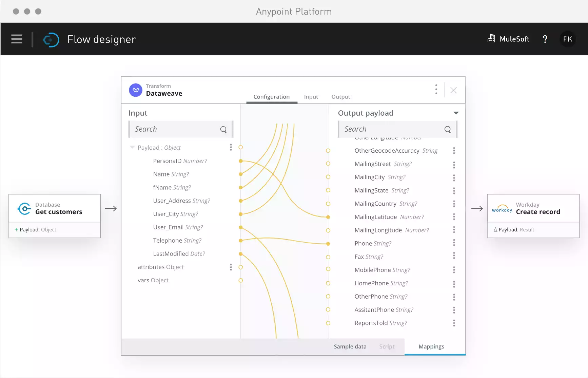
Task: Open the Mappings tab
Action: click(x=431, y=346)
